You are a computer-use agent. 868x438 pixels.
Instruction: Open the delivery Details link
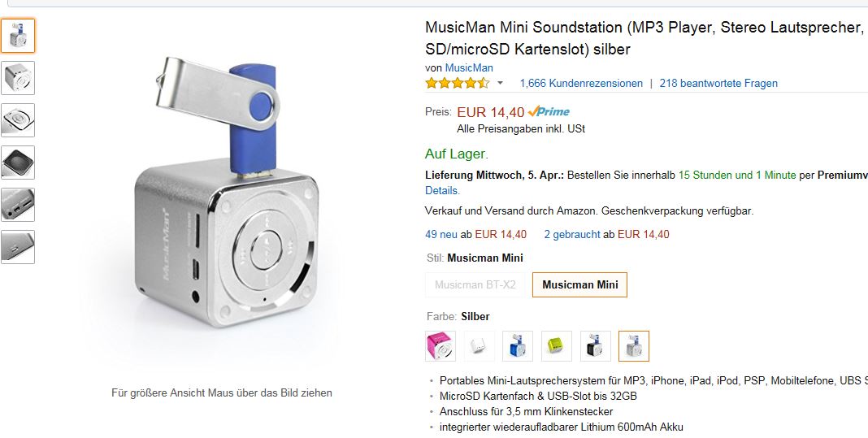(x=442, y=190)
